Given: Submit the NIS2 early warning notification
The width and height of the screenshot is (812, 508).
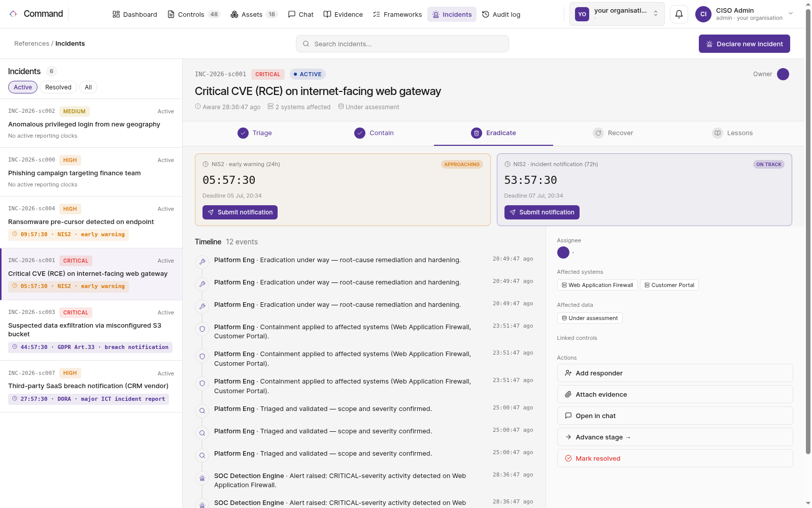Looking at the screenshot, I should pos(240,212).
